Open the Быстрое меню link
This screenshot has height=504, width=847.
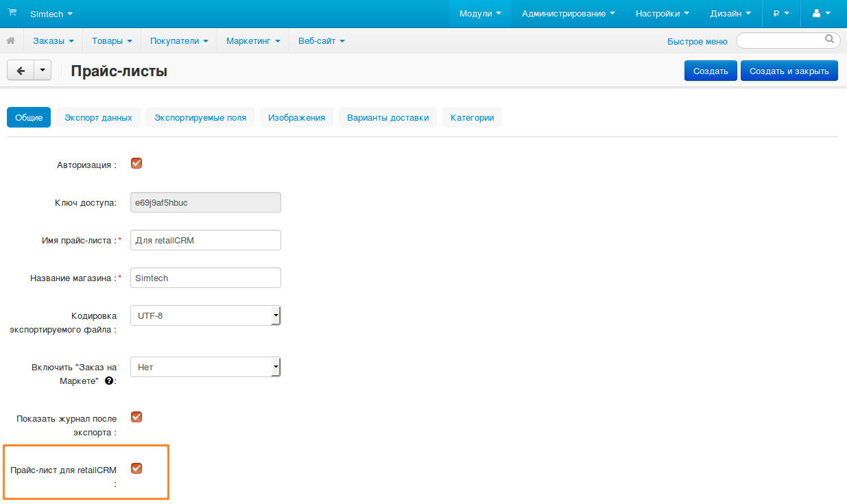click(x=697, y=41)
